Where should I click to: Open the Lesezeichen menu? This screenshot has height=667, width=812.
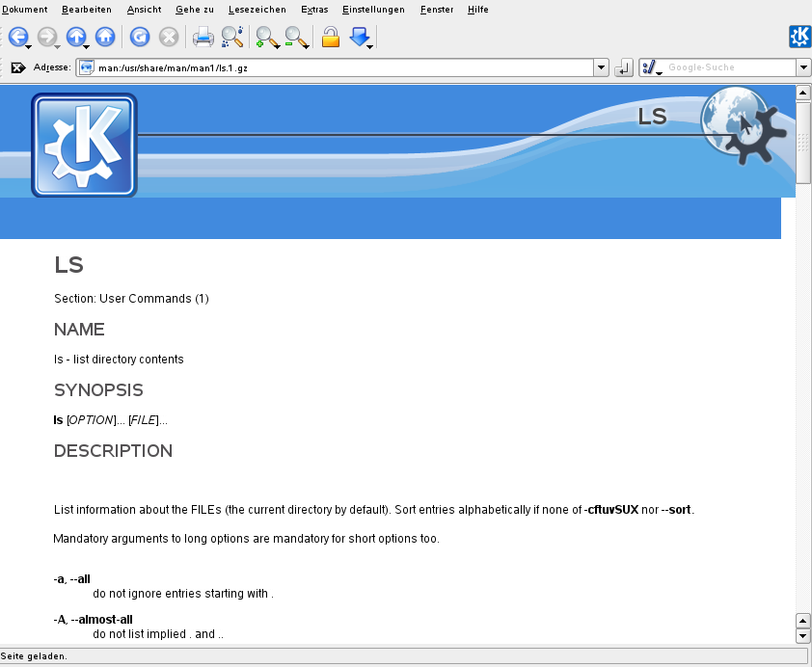pyautogui.click(x=257, y=10)
